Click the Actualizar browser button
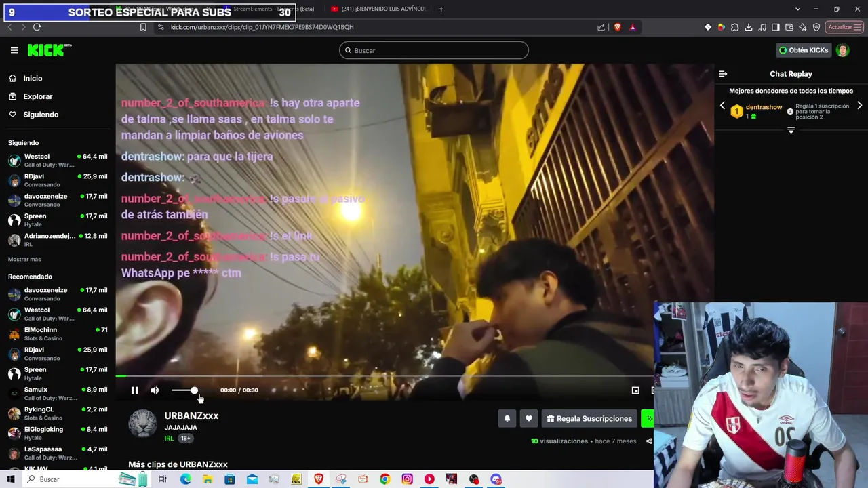The image size is (868, 488). [844, 27]
